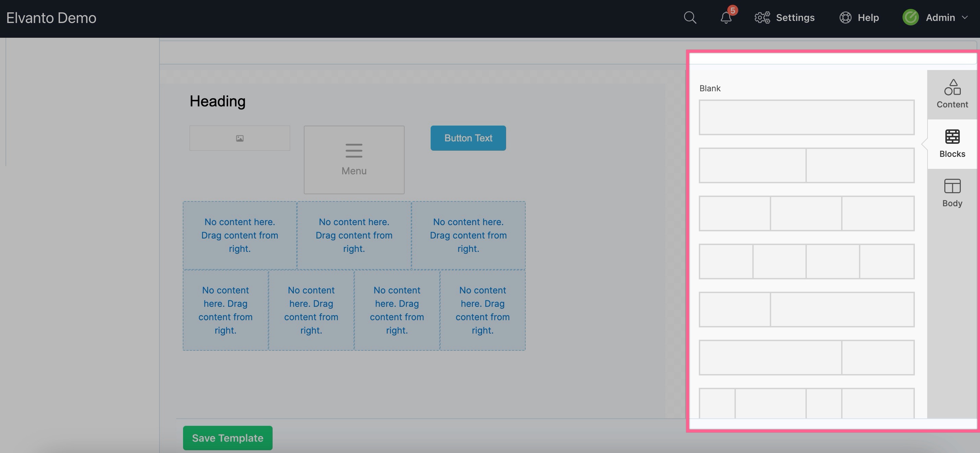This screenshot has height=453, width=980.
Task: Select the image placeholder in template
Action: tap(240, 138)
